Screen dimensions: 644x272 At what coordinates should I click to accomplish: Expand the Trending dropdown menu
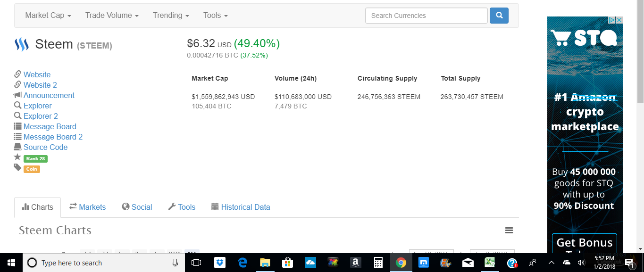point(171,16)
